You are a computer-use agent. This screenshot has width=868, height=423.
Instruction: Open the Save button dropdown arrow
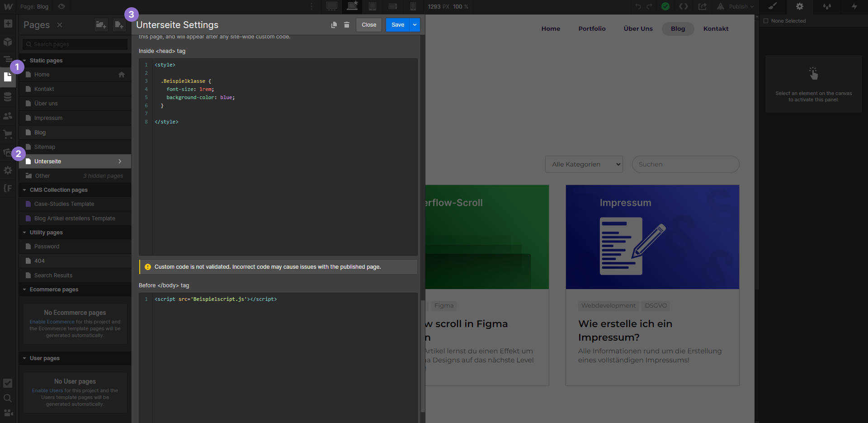[x=415, y=25]
